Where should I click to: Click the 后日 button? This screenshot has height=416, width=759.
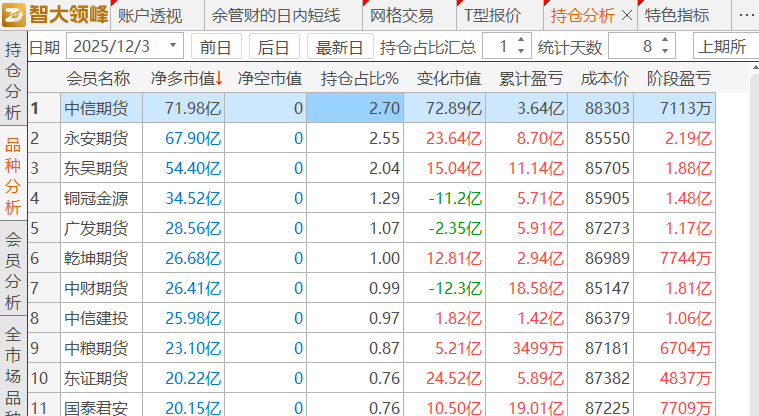(x=273, y=47)
